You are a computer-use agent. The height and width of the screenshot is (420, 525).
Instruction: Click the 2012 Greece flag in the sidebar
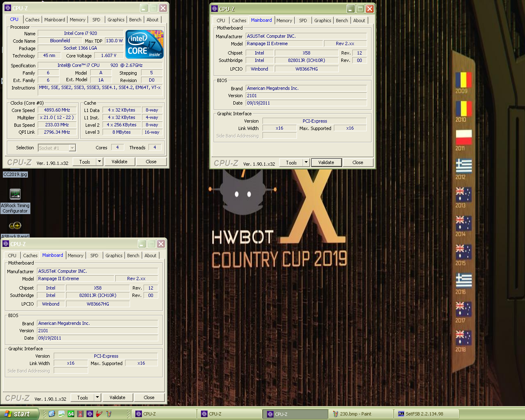pyautogui.click(x=463, y=166)
